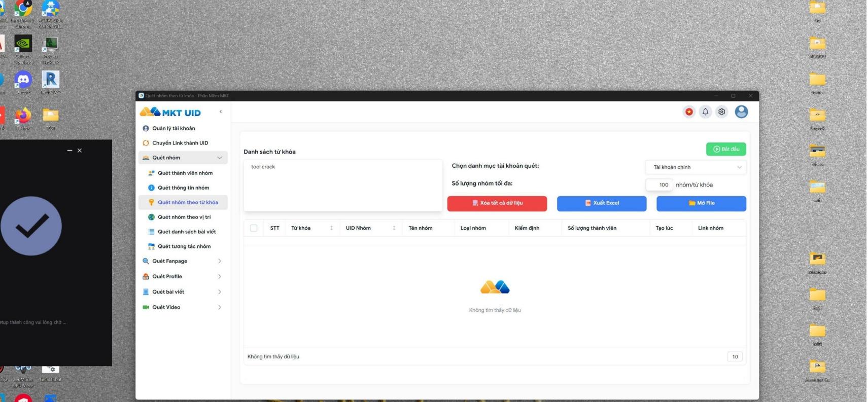Click the keyword list text area

[x=343, y=186]
